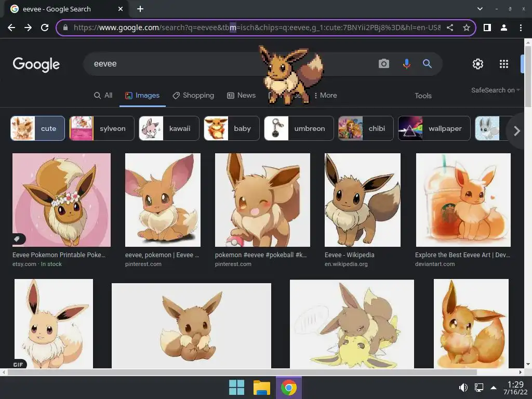
Task: Open Google quick settings gear
Action: pyautogui.click(x=478, y=64)
